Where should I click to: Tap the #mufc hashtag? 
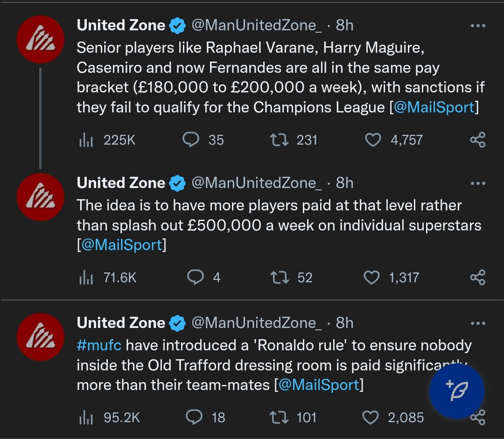99,345
